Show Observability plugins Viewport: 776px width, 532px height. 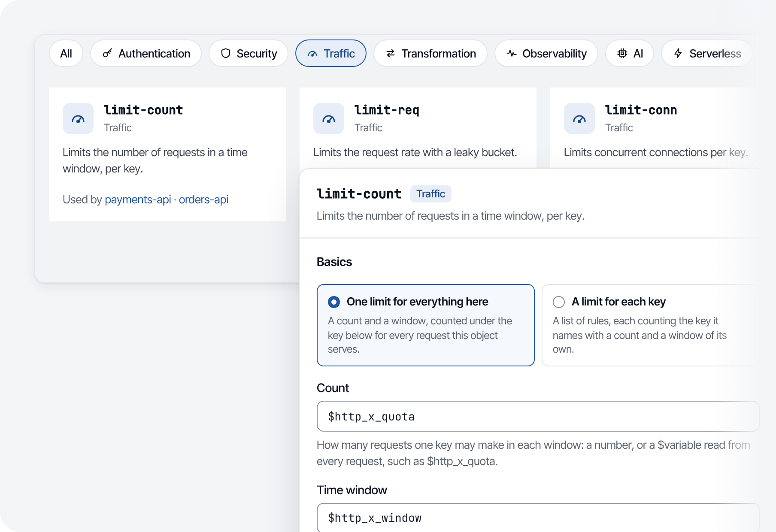click(546, 53)
